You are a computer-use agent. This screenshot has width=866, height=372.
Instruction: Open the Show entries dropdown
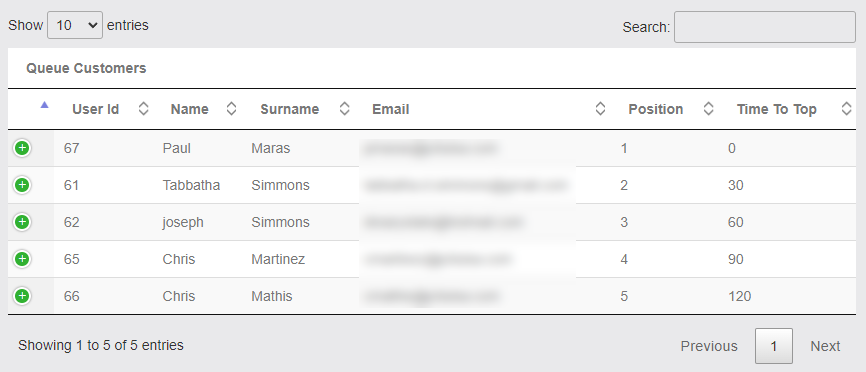click(75, 25)
